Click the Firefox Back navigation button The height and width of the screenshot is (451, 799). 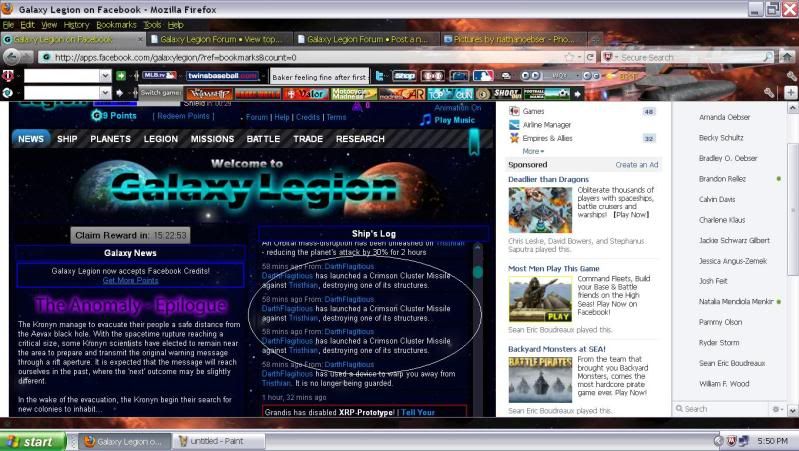pyautogui.click(x=12, y=57)
